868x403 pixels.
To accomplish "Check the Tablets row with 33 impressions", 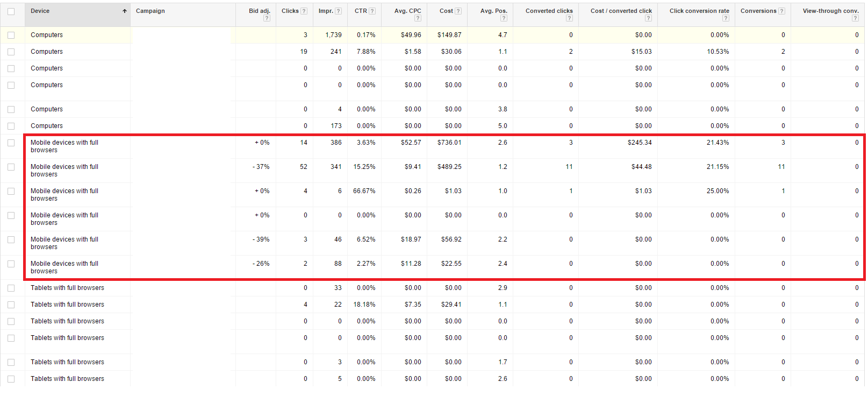I will [11, 288].
